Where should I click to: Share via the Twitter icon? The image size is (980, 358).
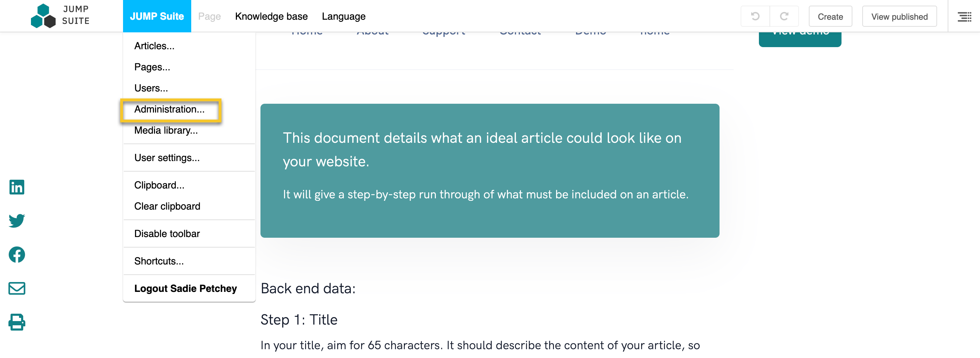click(x=17, y=220)
